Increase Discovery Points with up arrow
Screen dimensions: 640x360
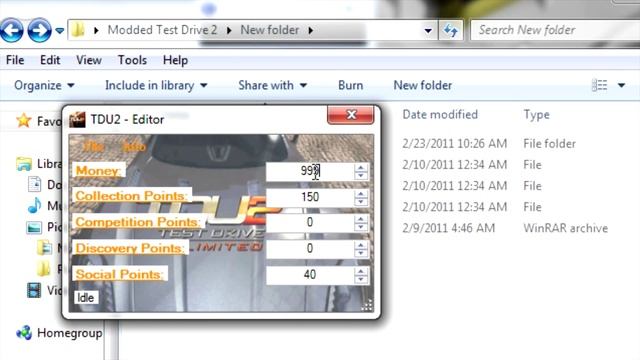tap(361, 245)
